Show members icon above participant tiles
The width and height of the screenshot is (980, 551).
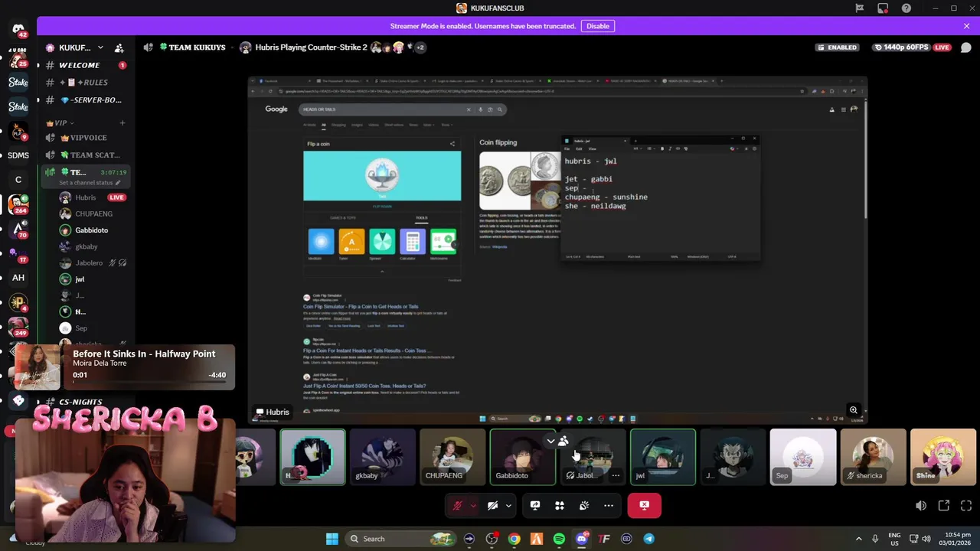[x=563, y=441]
